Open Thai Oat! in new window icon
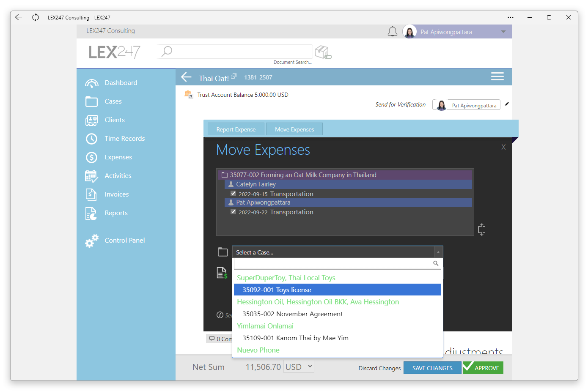The height and width of the screenshot is (391, 588). (234, 76)
